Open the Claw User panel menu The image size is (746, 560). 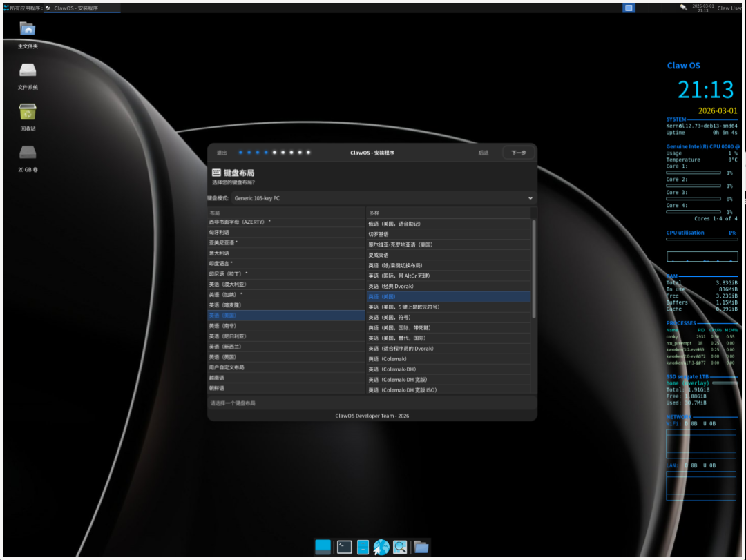[729, 8]
